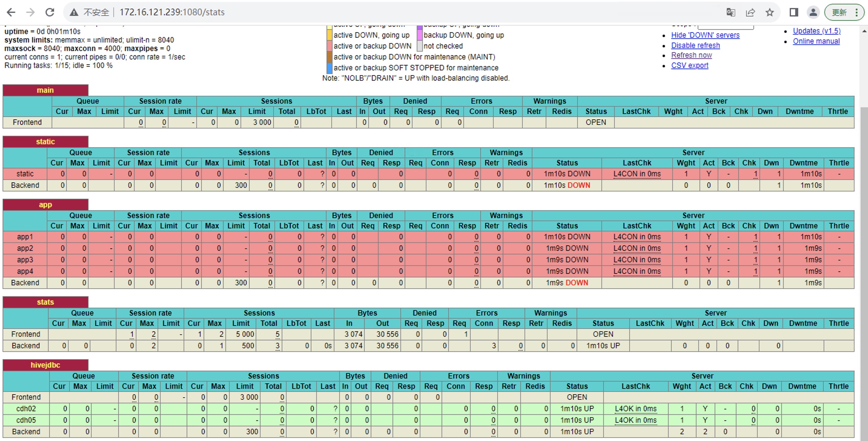This screenshot has height=441, width=868.
Task: Click the 'active or backup DOWN' legend swatch
Action: click(x=330, y=46)
